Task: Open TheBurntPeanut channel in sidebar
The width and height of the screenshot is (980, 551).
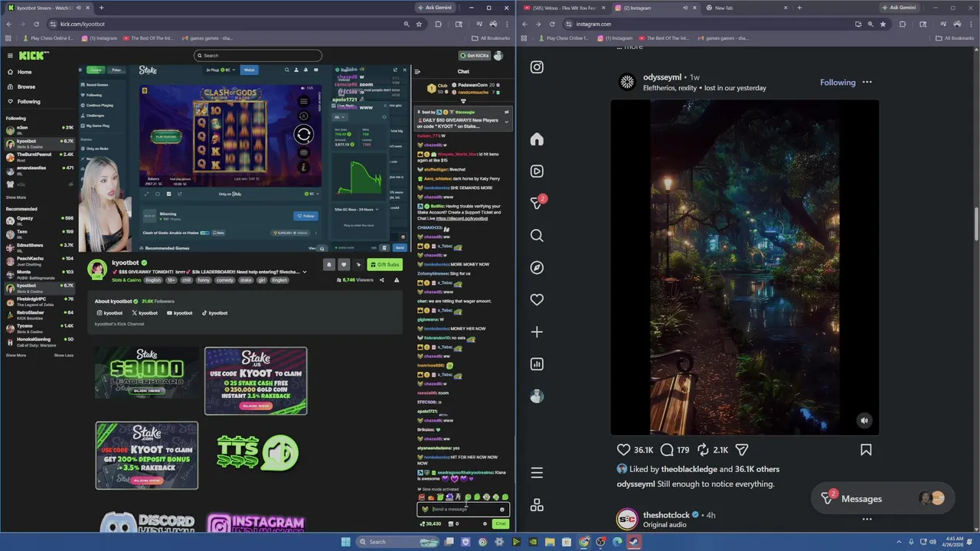Action: 40,156
